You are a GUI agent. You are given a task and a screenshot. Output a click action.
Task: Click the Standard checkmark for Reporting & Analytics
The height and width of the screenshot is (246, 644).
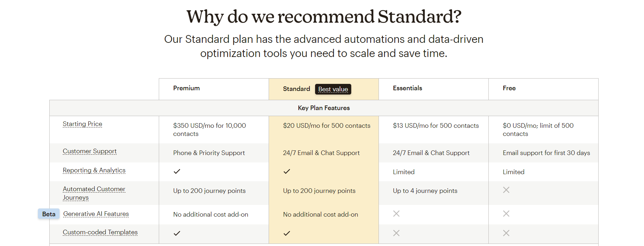tap(287, 172)
